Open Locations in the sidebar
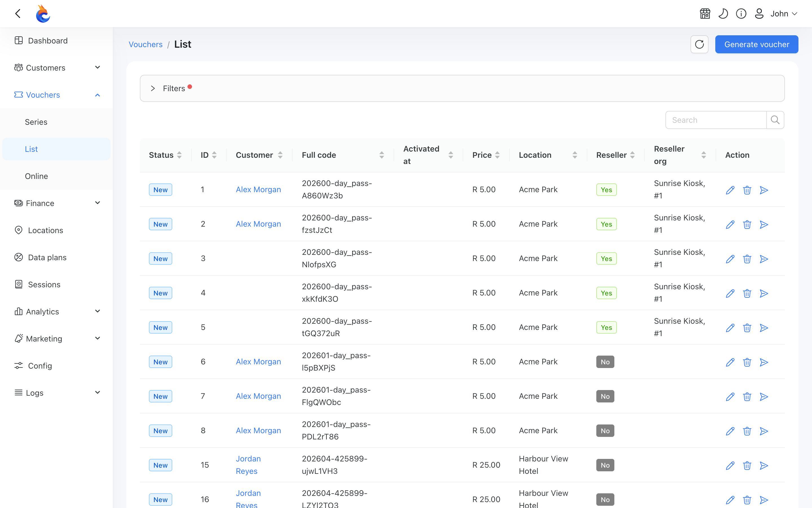 click(56, 230)
